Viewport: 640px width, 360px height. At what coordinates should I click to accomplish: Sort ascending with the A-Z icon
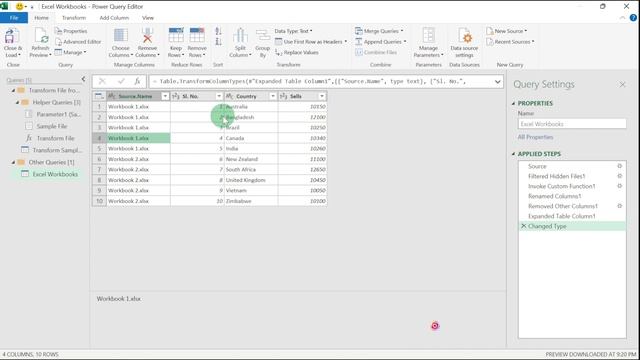tap(218, 31)
